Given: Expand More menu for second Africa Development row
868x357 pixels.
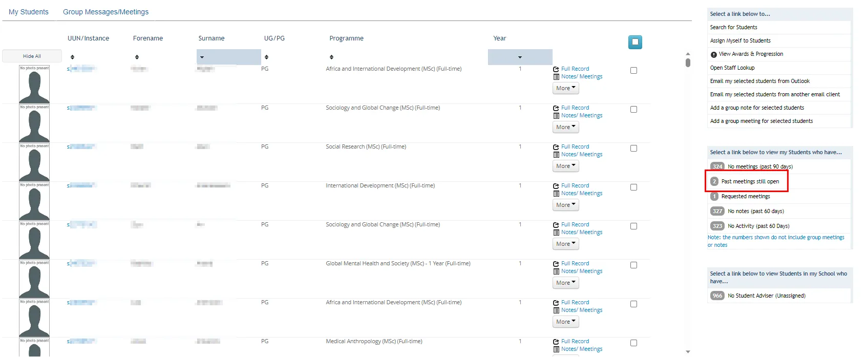Looking at the screenshot, I should (565, 322).
